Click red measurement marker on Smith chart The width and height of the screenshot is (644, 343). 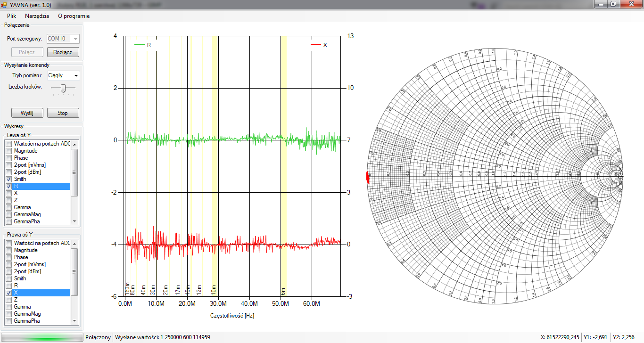click(x=368, y=177)
